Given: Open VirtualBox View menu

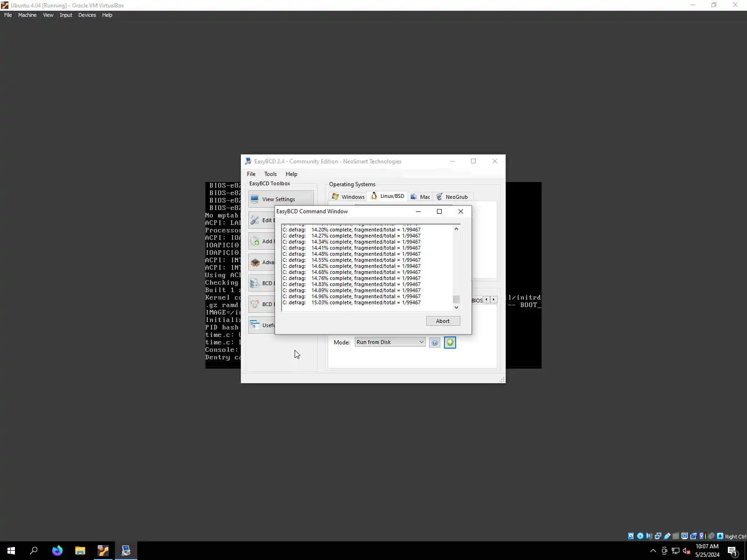Looking at the screenshot, I should pos(48,15).
